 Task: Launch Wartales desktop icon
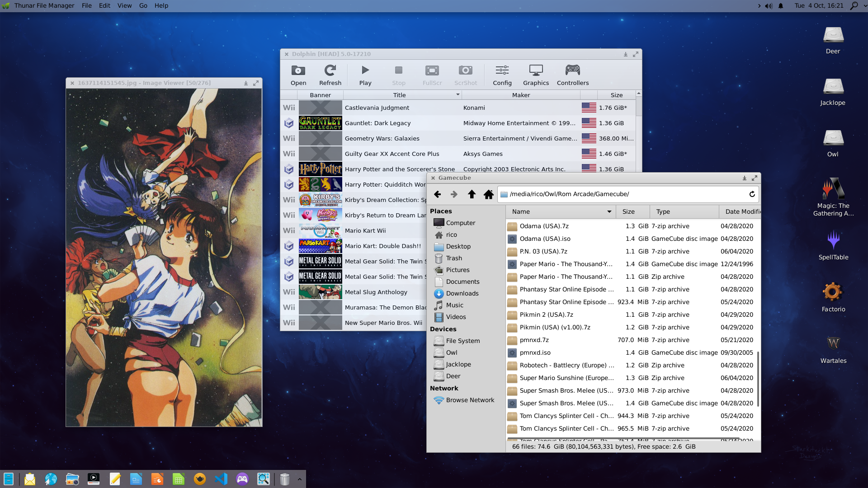pyautogui.click(x=833, y=349)
